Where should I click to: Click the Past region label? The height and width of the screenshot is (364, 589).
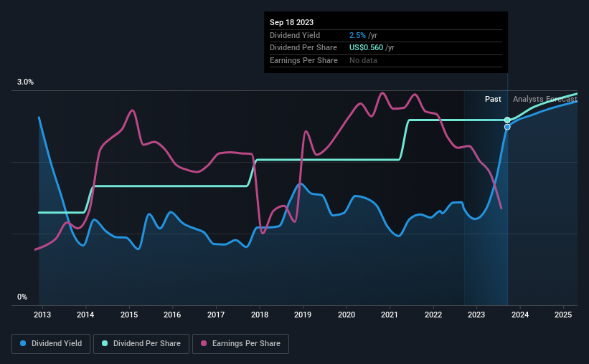(493, 99)
